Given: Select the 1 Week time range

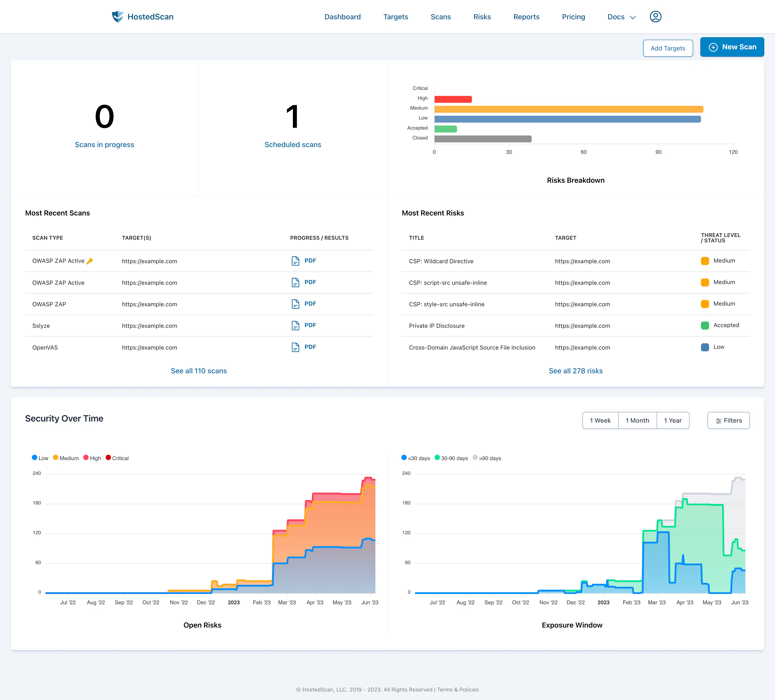Looking at the screenshot, I should point(600,421).
